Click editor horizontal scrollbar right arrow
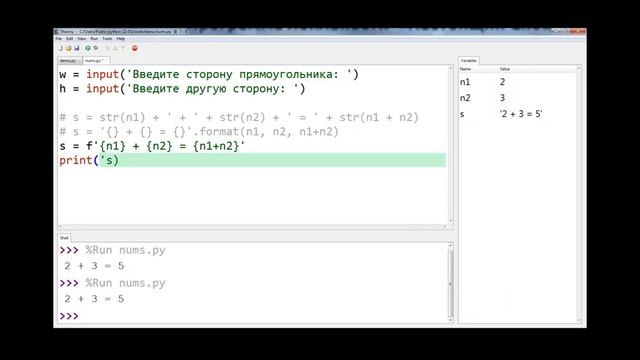This screenshot has width=640, height=360. pyautogui.click(x=445, y=227)
